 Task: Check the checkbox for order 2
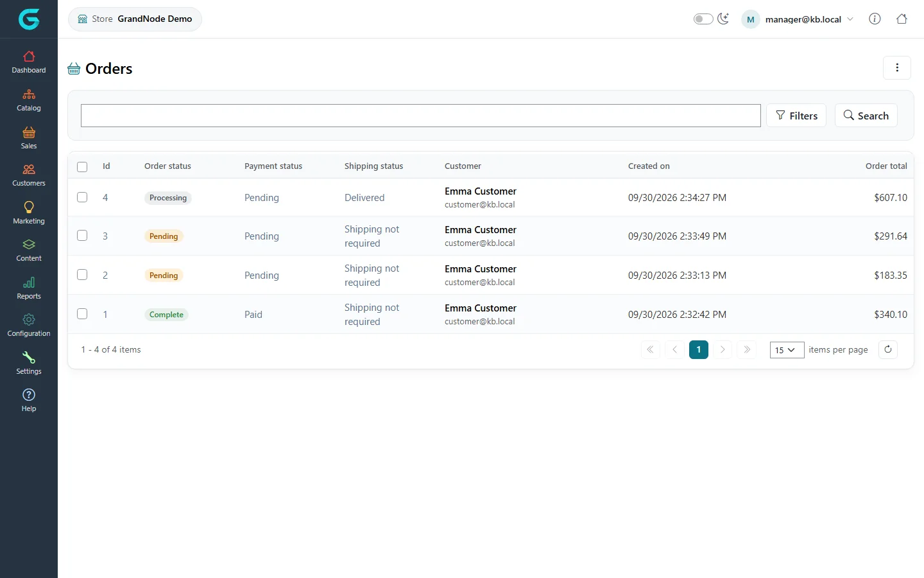tap(82, 275)
